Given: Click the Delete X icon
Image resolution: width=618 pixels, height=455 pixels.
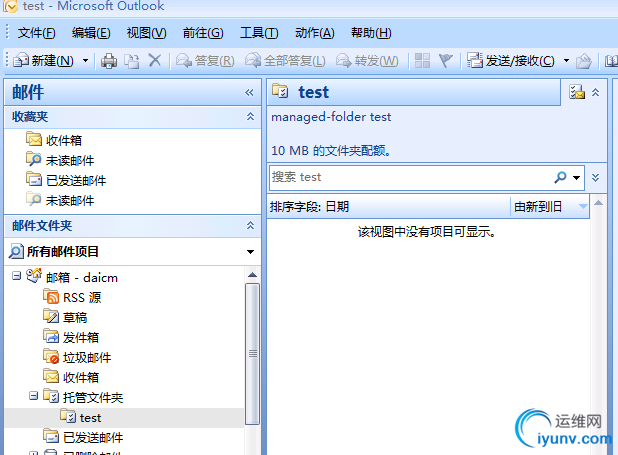Looking at the screenshot, I should [x=155, y=61].
